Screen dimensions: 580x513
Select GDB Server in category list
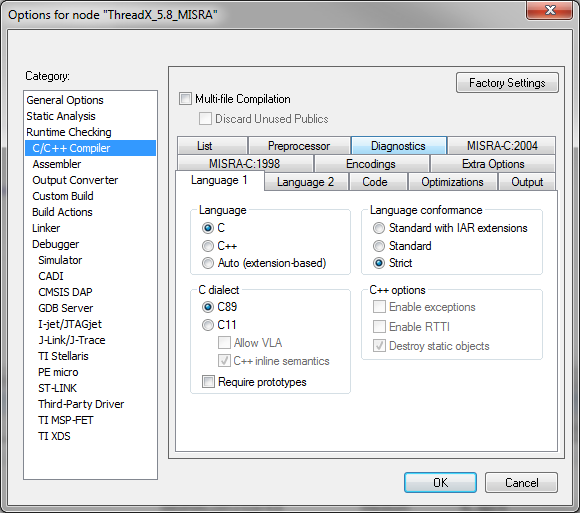point(90,308)
